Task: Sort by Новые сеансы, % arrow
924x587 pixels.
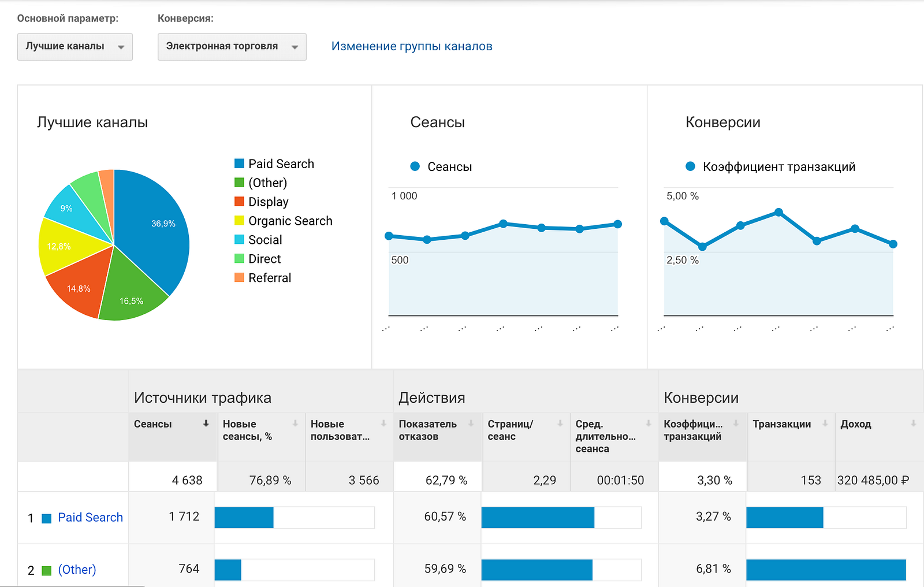Action: coord(295,423)
